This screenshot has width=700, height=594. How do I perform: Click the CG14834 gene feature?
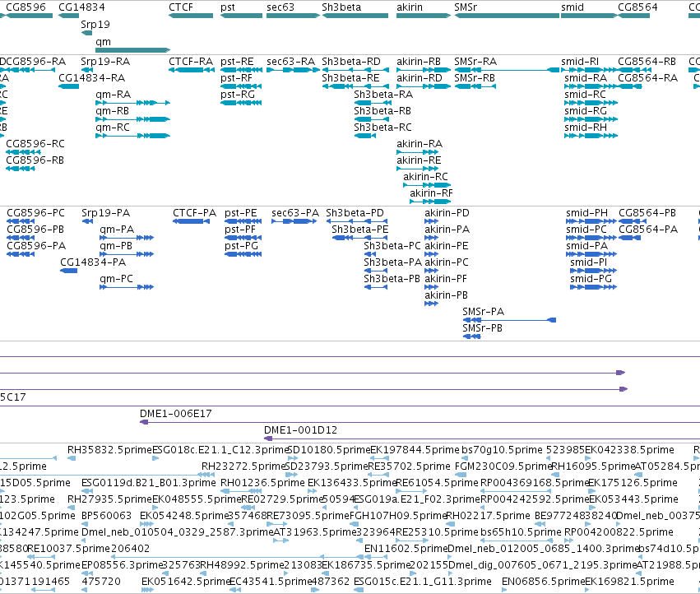tap(69, 16)
